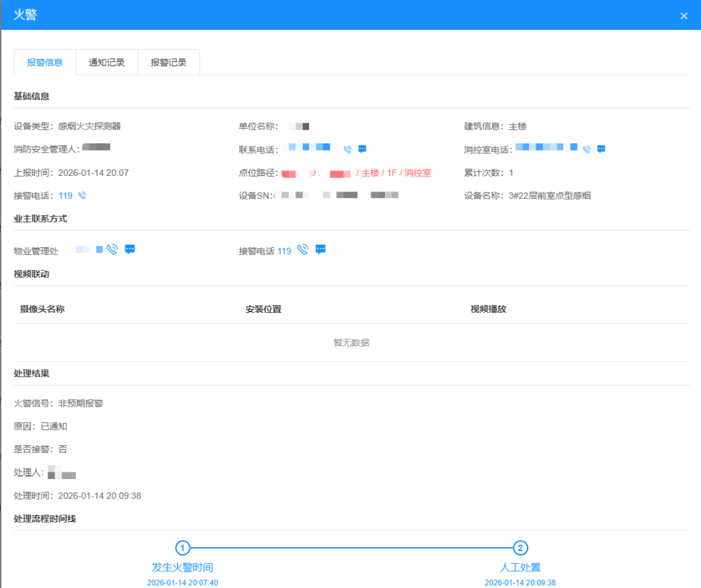This screenshot has height=588, width=701.
Task: Message 物业管理处 via its SMS icon
Action: point(130,249)
